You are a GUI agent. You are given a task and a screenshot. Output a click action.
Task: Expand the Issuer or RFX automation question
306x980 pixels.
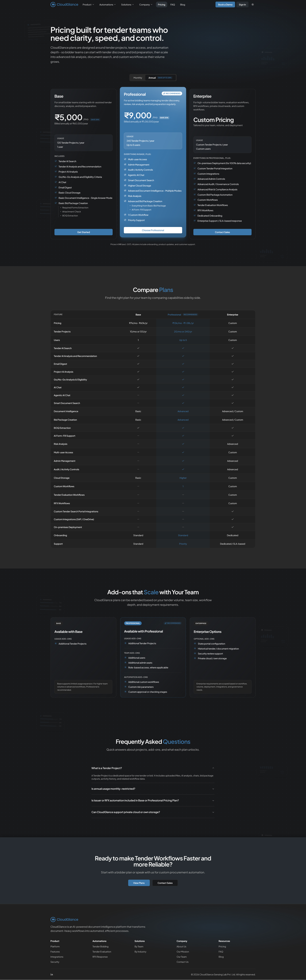coord(153,800)
